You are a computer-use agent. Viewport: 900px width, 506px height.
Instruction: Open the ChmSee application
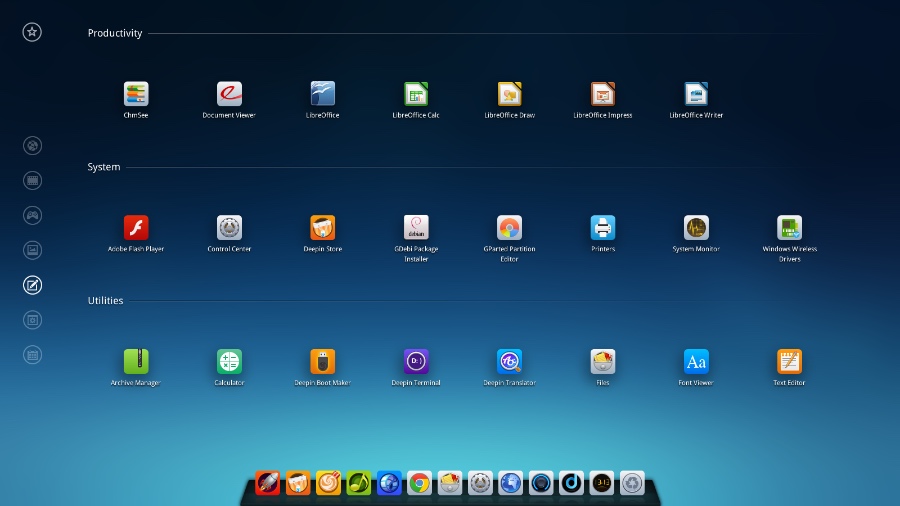pos(136,94)
